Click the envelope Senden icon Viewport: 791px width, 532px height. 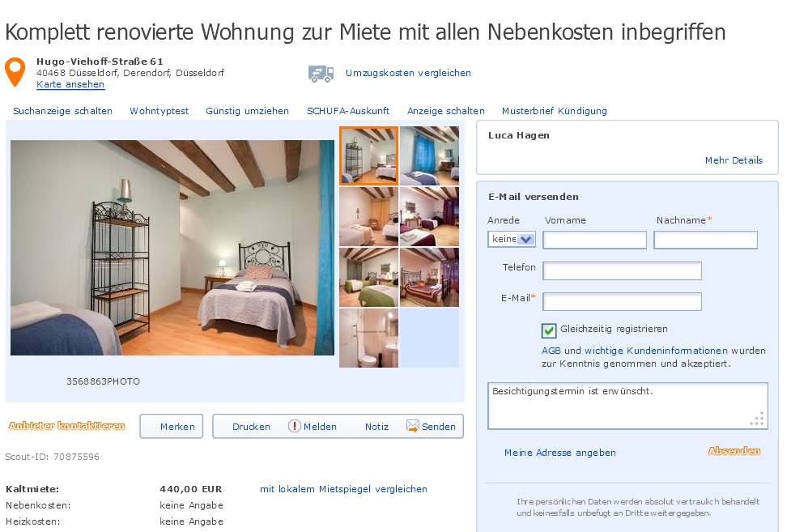412,426
